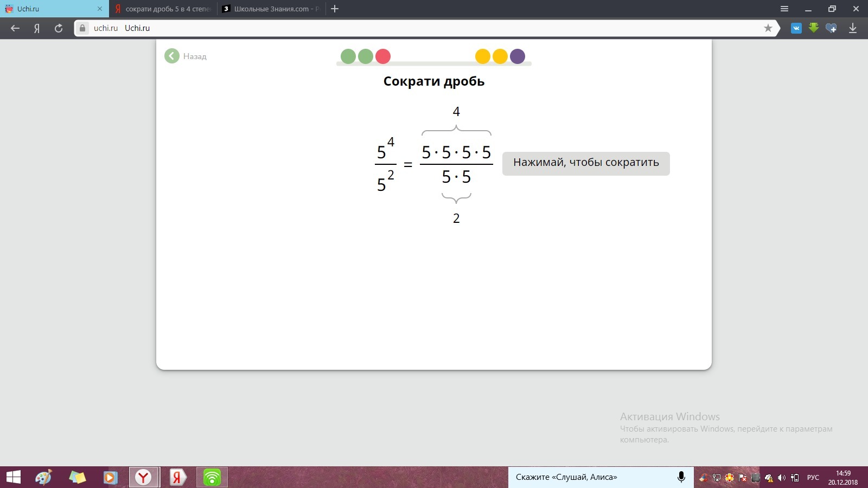Switch to Школьные Знания.com tab
Image resolution: width=868 pixels, height=488 pixels.
[x=271, y=9]
